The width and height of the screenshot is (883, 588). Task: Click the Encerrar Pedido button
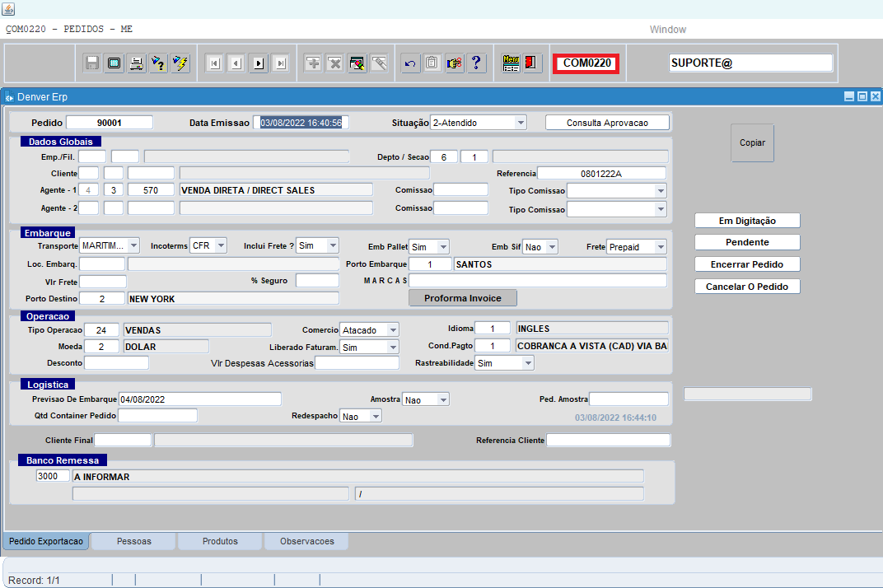click(747, 264)
